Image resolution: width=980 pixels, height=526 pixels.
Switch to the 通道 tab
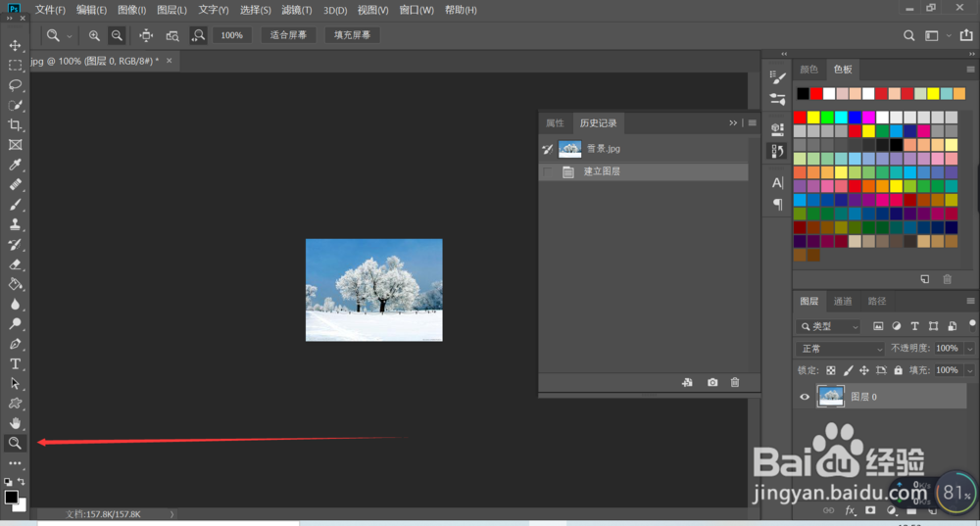pyautogui.click(x=843, y=301)
